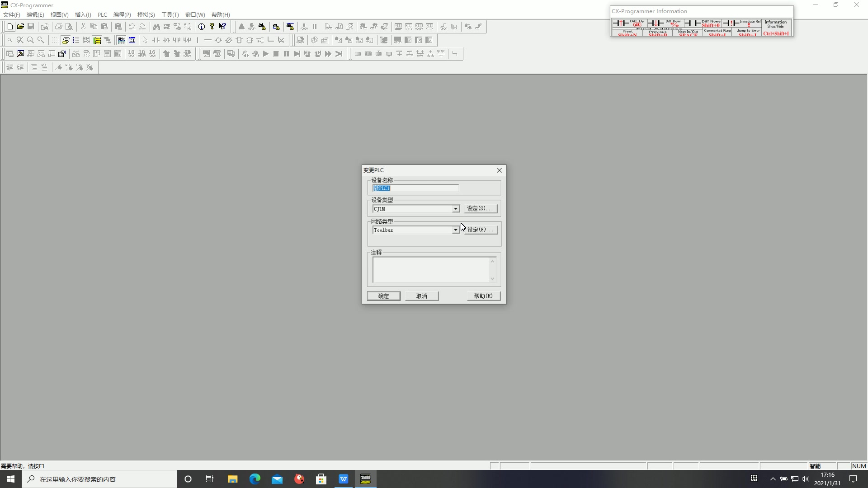Click Jump to Error in Information window

[748, 33]
